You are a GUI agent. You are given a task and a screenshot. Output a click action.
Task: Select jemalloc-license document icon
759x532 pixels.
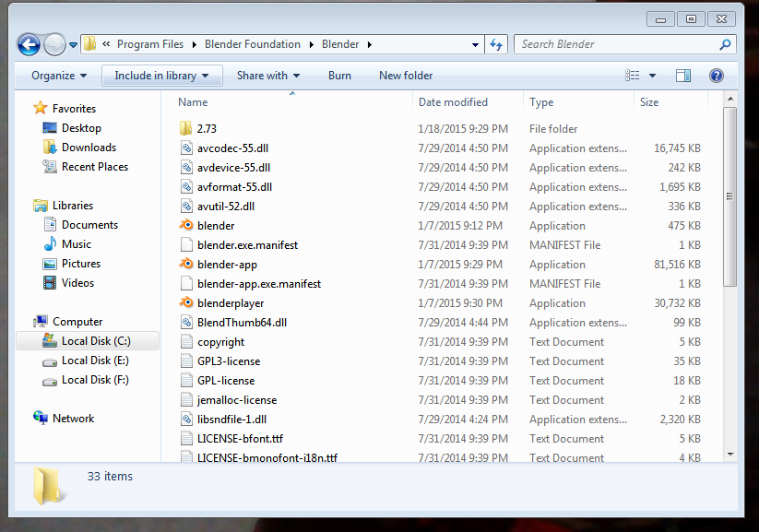186,399
